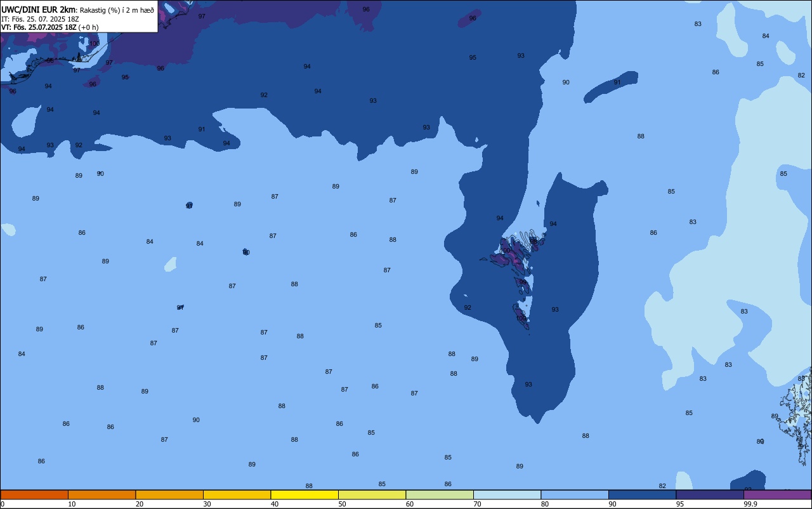
Task: Pick the 40–50 bright yellow legend swatch
Action: click(x=304, y=494)
